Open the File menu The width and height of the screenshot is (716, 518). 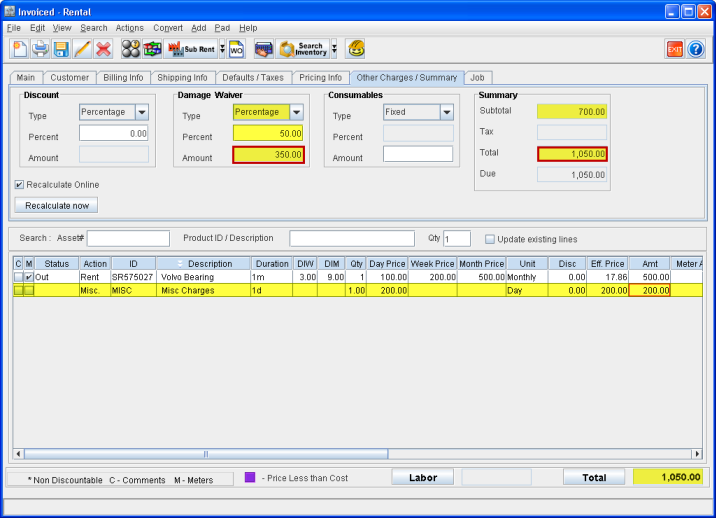(14, 28)
